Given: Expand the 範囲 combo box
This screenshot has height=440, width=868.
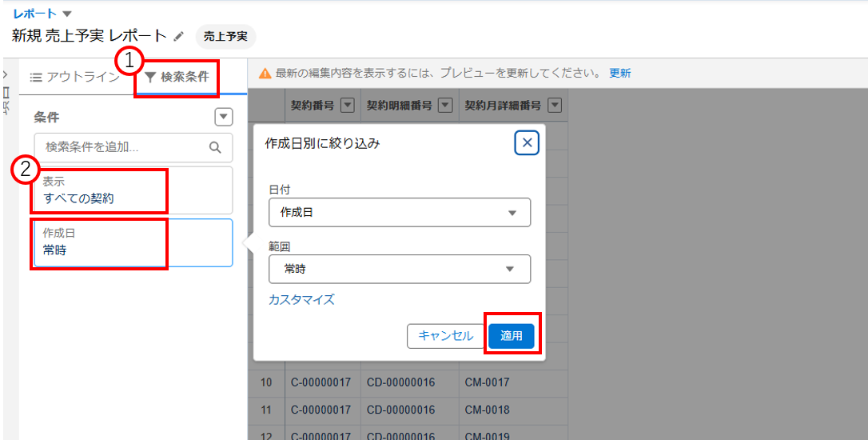Looking at the screenshot, I should (x=400, y=269).
